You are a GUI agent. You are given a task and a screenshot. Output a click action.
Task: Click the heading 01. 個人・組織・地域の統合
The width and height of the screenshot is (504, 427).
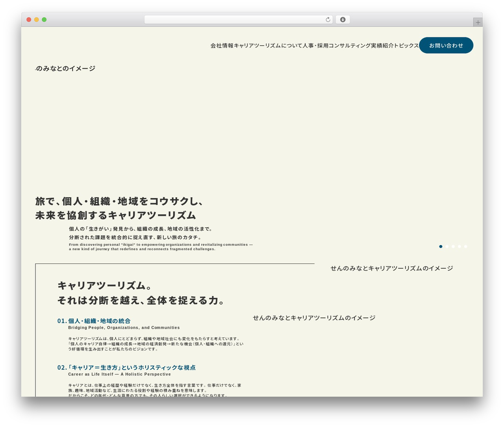coord(94,321)
